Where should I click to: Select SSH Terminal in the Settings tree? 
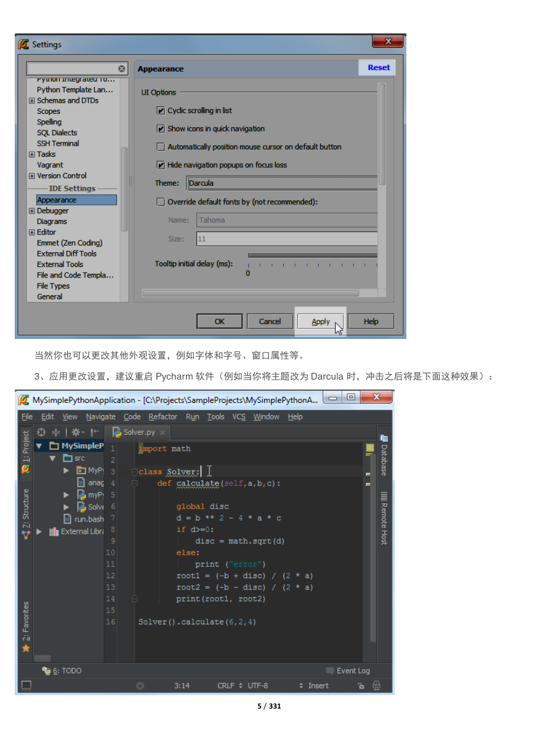[58, 143]
